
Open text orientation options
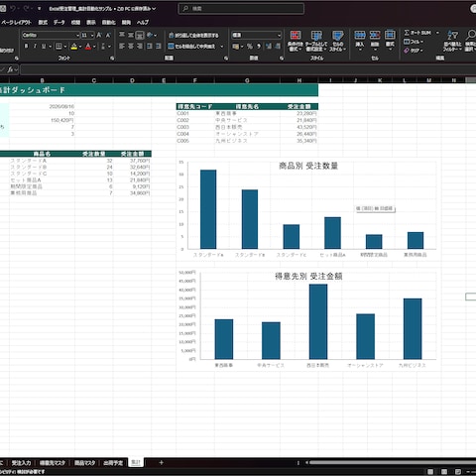coord(152,35)
